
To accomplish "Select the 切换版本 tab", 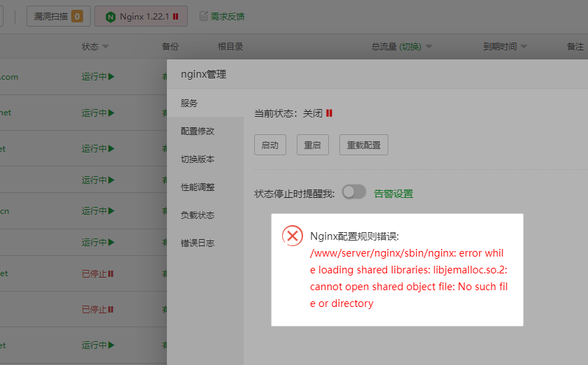I will pos(205,159).
